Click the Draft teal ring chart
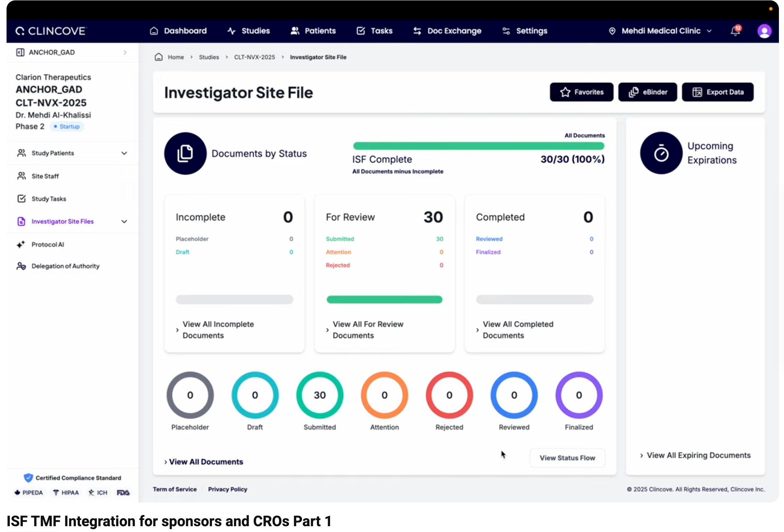This screenshot has height=532, width=784. pos(255,395)
